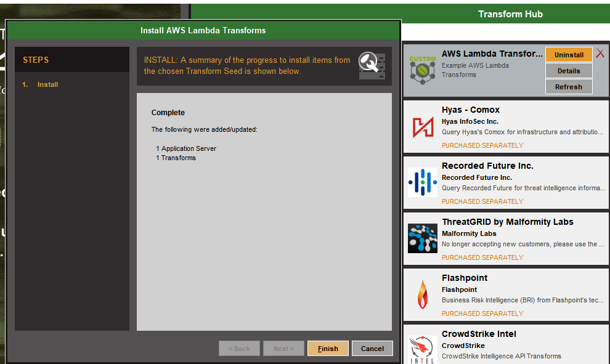This screenshot has height=364, width=610.
Task: Click Purchased Separately label under Flashpoint
Action: [482, 313]
